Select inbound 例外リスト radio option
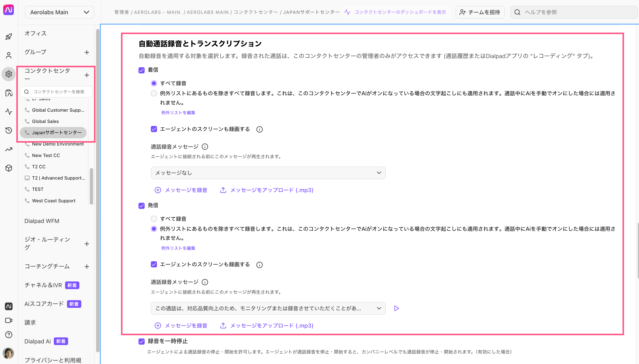 [154, 93]
